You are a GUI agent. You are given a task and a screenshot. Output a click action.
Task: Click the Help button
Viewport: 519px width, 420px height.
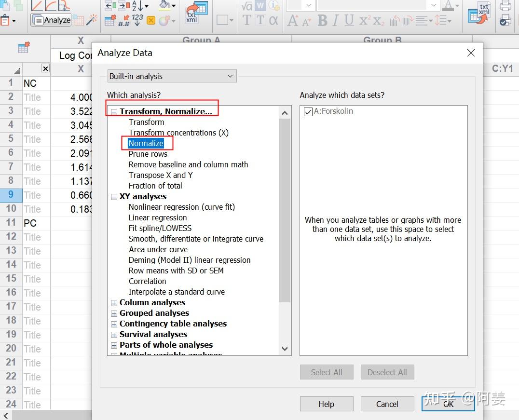point(327,404)
